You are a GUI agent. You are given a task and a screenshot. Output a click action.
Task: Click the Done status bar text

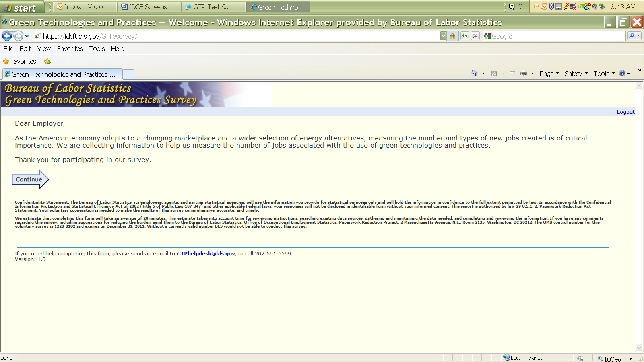click(6, 358)
